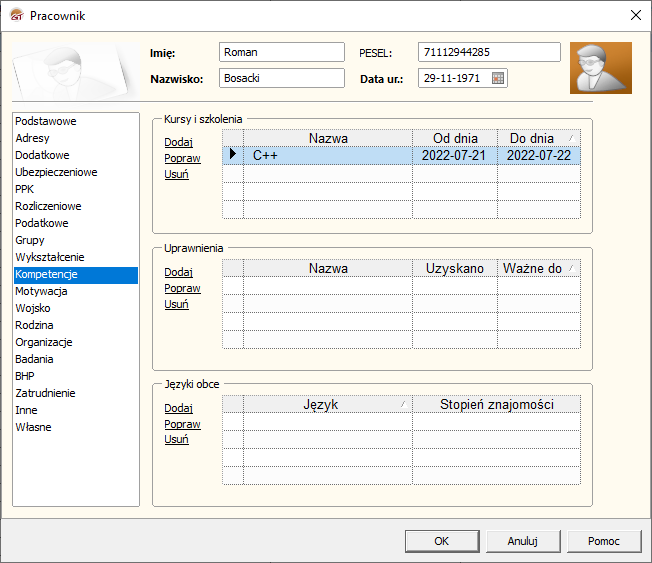Add a permission via Uprawnienia Dodaj
652x563 pixels.
point(178,272)
